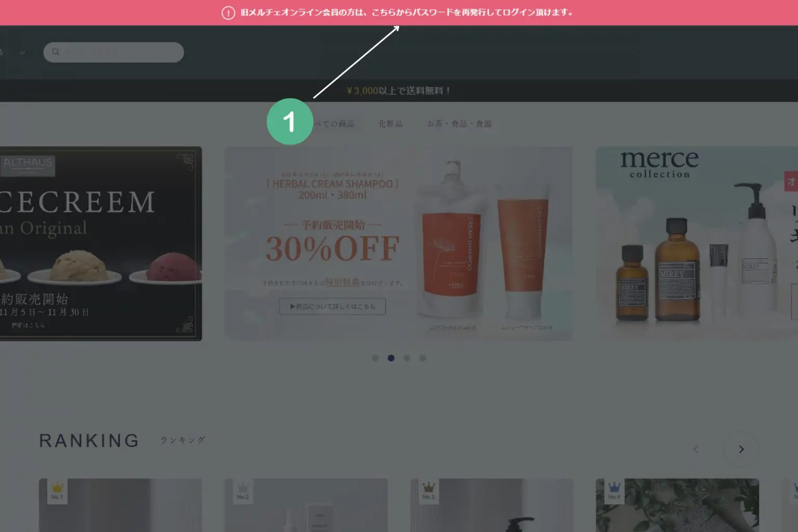Open the ALTHAUS ice cream banner
This screenshot has width=798, height=532.
tap(99, 243)
